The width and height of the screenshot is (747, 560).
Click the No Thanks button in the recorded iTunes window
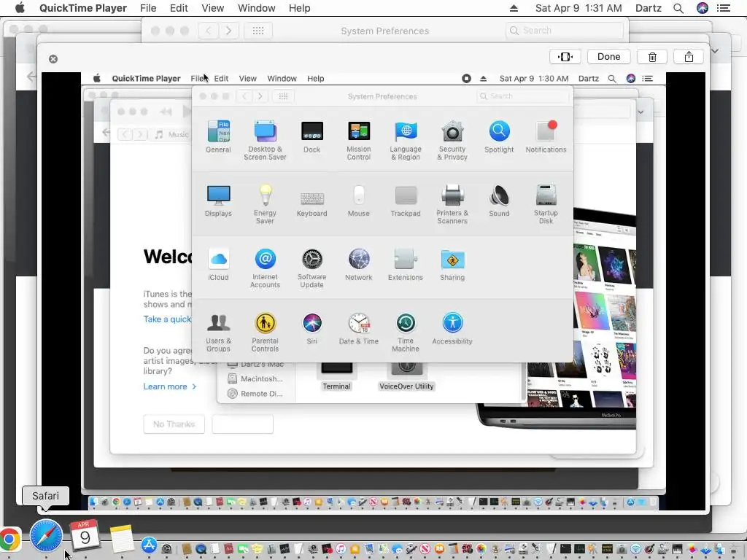pyautogui.click(x=174, y=424)
